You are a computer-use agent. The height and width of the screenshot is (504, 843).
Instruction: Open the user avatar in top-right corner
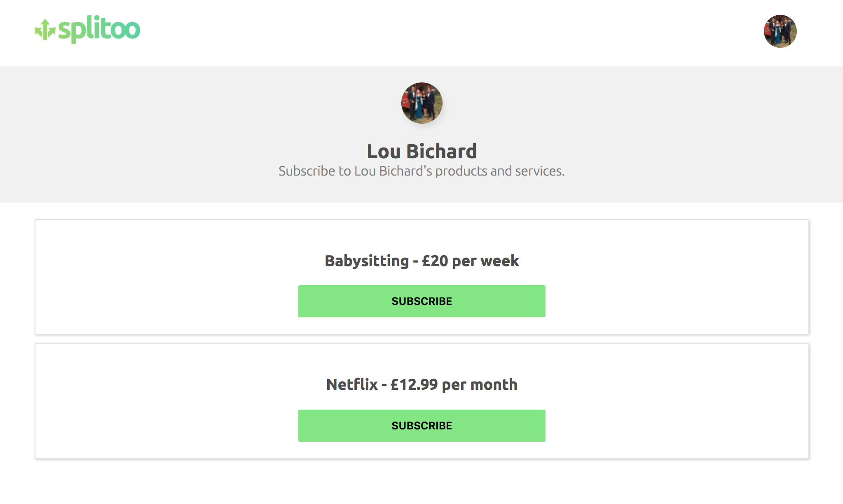[x=780, y=31]
